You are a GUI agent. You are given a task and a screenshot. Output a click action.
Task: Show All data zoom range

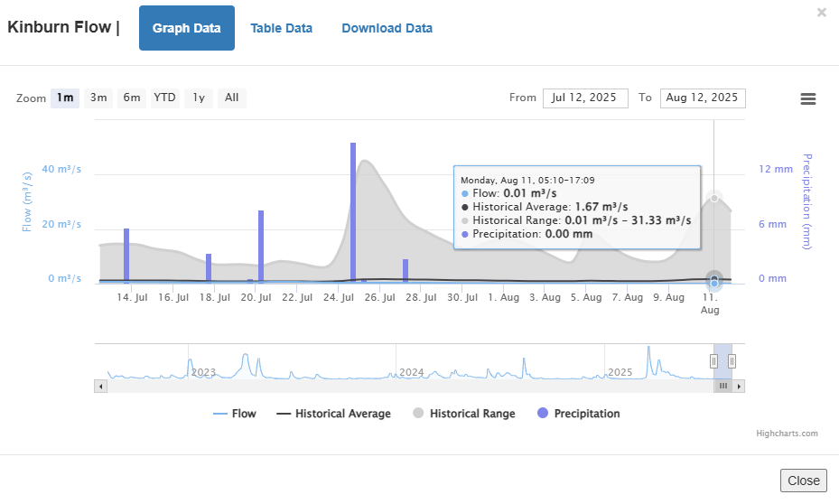point(232,98)
